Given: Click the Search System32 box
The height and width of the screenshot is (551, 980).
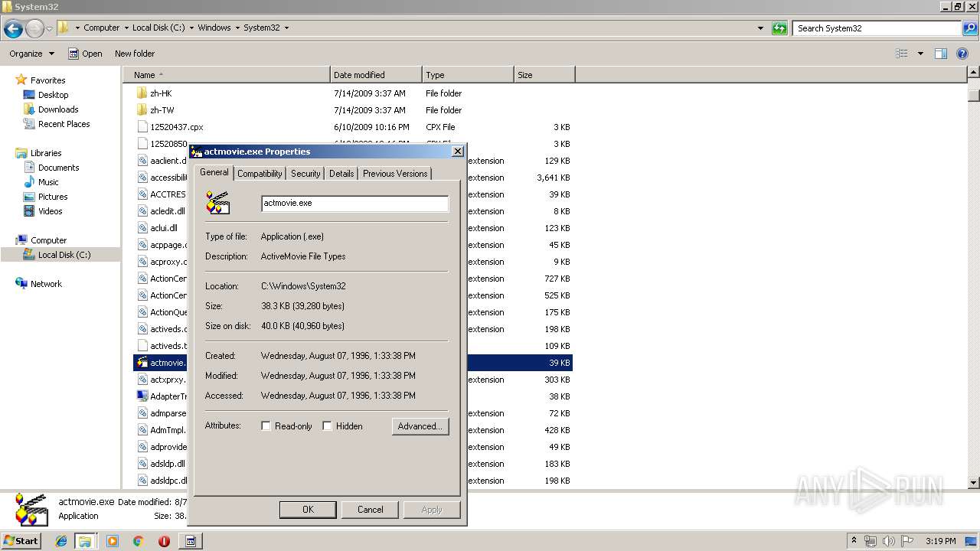Looking at the screenshot, I should click(x=877, y=28).
